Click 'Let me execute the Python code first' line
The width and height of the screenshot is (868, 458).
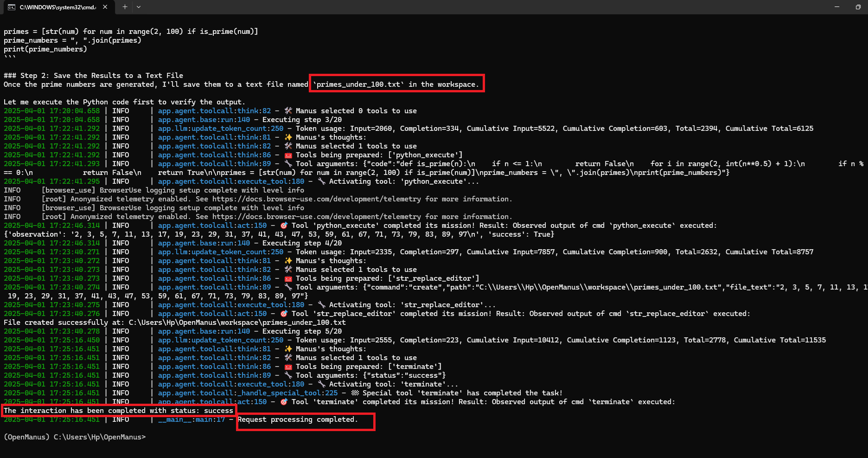124,102
